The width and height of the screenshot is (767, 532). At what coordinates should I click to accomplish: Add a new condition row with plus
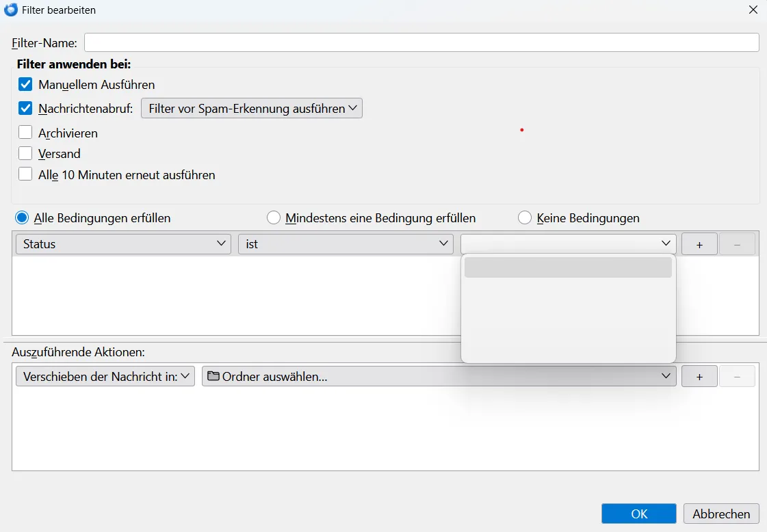[699, 244]
